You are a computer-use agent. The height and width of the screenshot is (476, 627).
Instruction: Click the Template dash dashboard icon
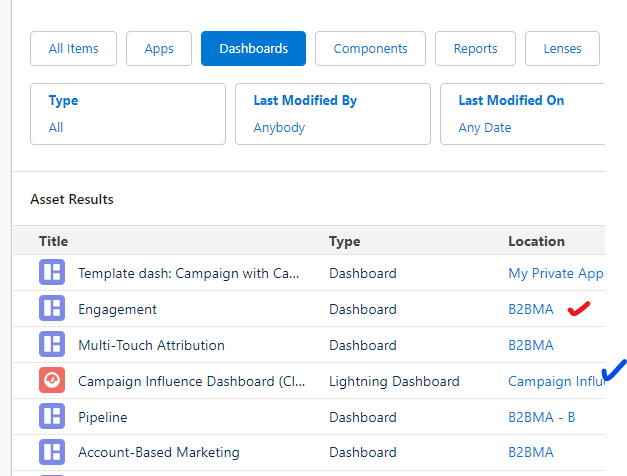pyautogui.click(x=51, y=273)
